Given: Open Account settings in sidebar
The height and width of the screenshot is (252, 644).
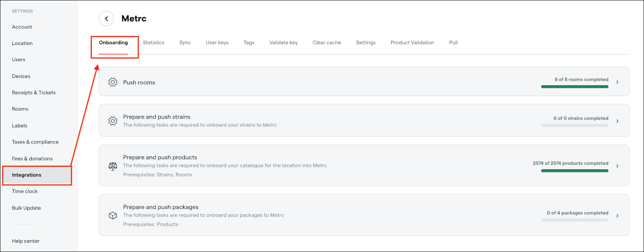Looking at the screenshot, I should pos(22,27).
